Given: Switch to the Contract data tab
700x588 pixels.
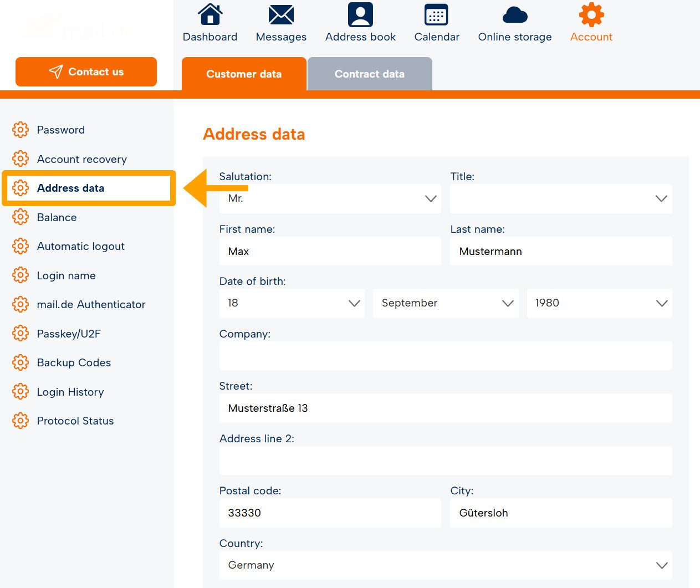Looking at the screenshot, I should pyautogui.click(x=370, y=74).
